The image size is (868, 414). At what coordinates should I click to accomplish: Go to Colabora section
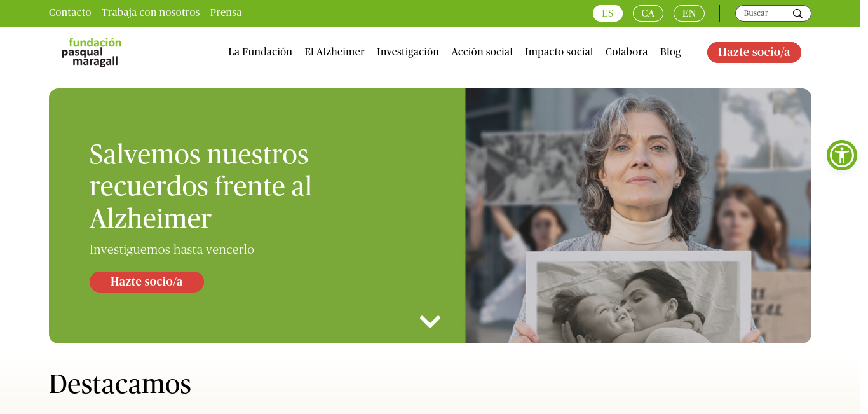(627, 52)
